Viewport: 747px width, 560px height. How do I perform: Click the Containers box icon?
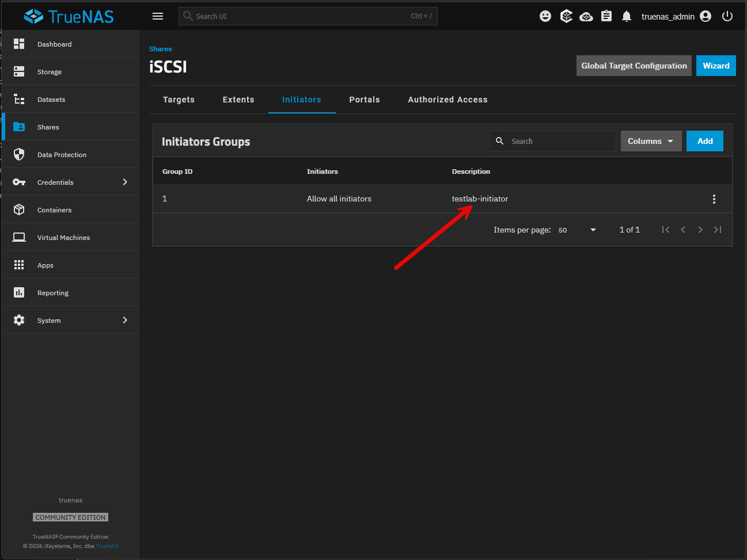[19, 209]
